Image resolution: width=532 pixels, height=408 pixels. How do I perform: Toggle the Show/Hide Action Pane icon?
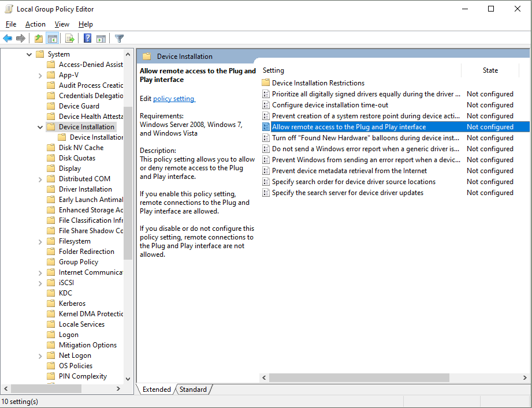(x=101, y=39)
